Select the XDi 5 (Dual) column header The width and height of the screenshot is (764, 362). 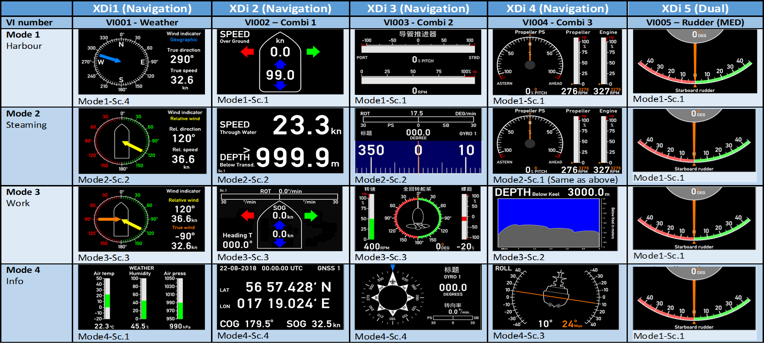695,9
